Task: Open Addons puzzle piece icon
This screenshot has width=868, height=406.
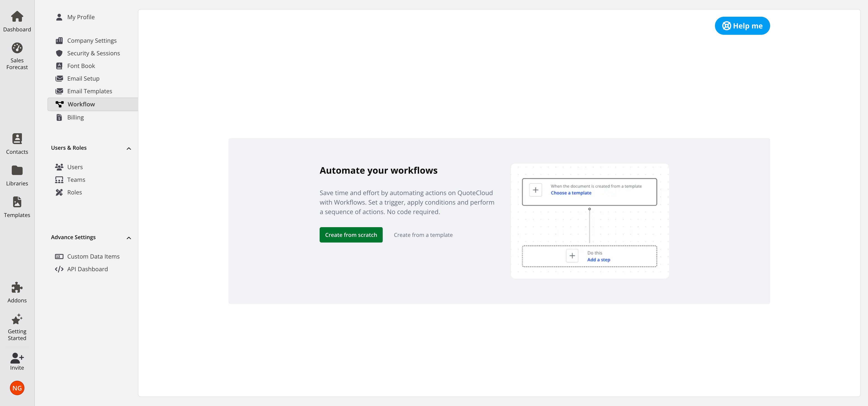Action: coord(17,288)
